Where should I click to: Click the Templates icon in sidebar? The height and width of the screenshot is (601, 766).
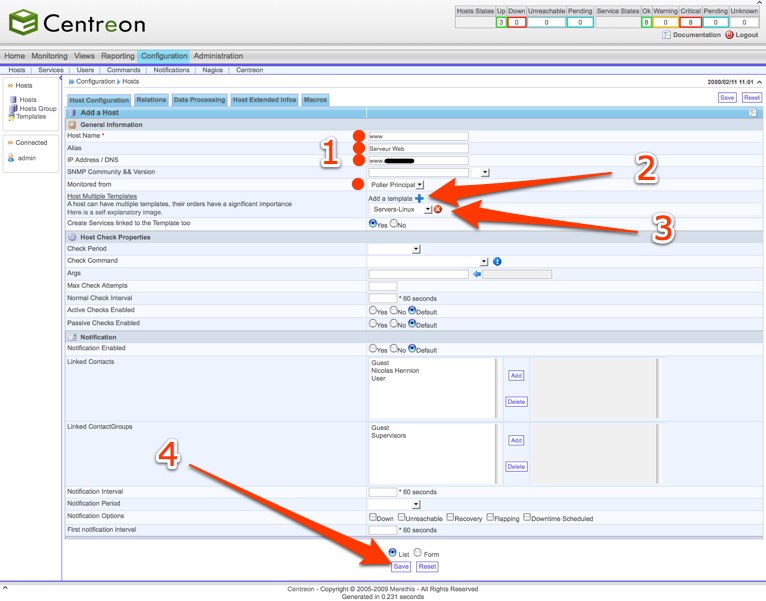tap(12, 117)
